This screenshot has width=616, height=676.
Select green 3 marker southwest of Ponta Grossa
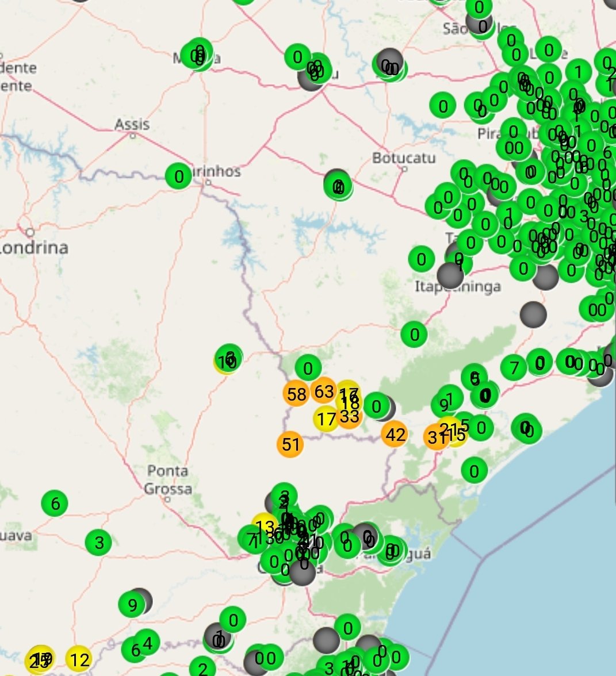click(99, 542)
